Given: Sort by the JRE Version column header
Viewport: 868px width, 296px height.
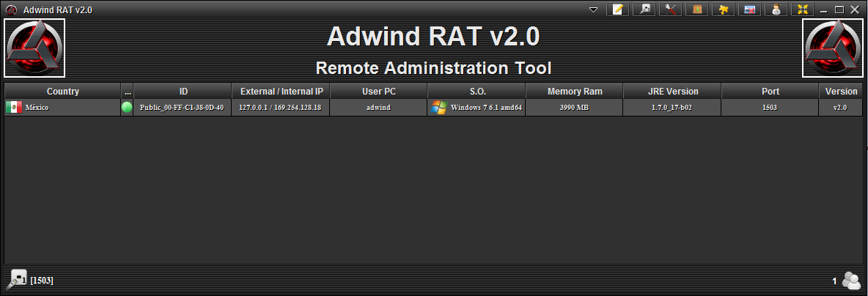Looking at the screenshot, I should (672, 92).
